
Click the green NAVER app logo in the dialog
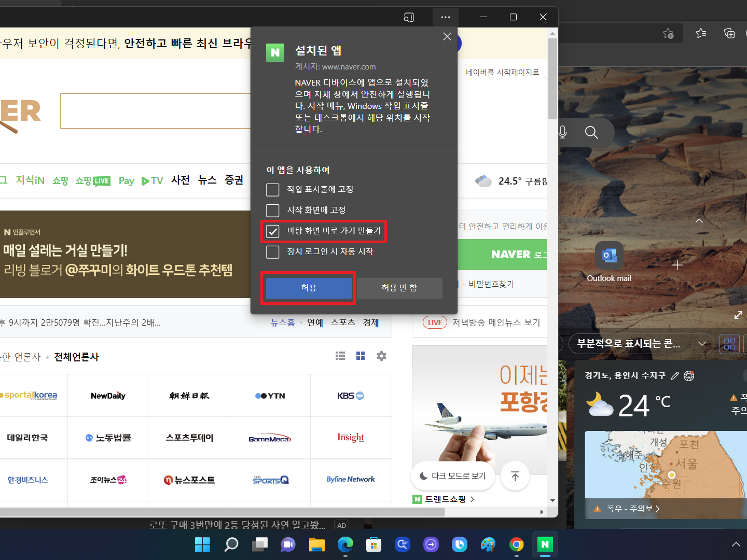[275, 52]
